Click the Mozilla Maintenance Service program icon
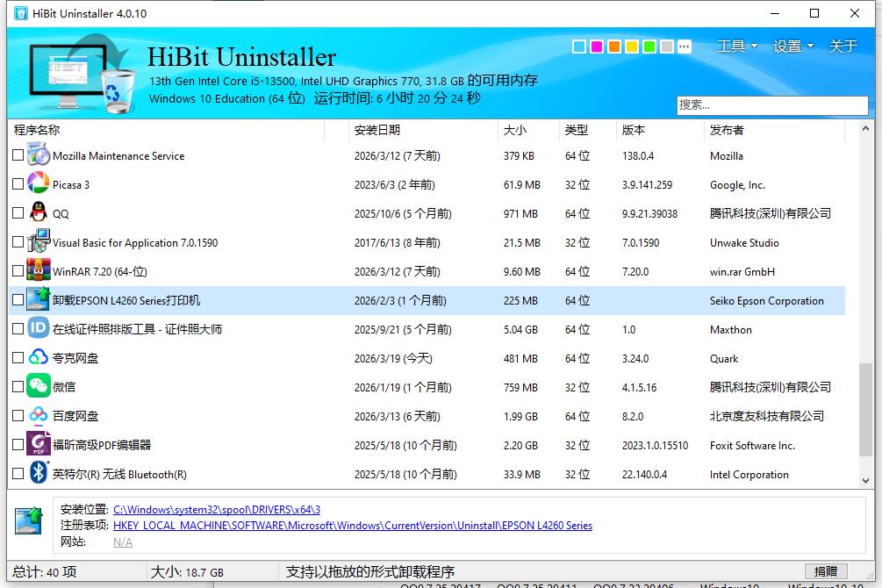Viewport: 882px width, 588px height. coord(39,154)
